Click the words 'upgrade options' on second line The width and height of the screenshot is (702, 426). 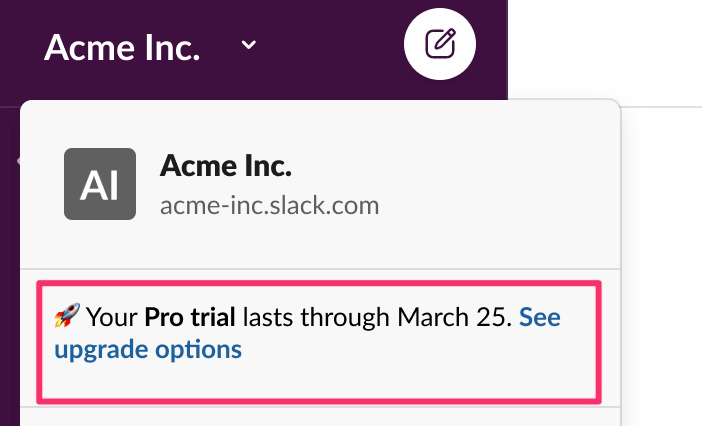pyautogui.click(x=148, y=350)
